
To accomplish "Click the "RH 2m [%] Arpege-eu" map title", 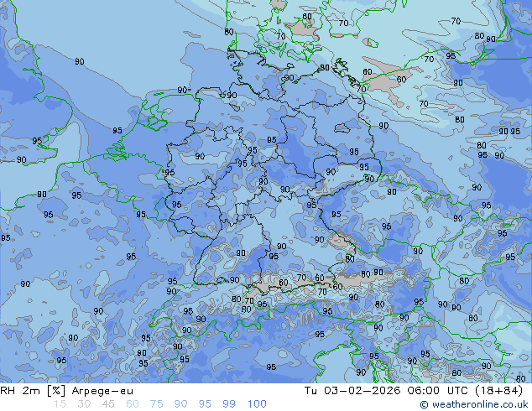I will (x=67, y=391).
